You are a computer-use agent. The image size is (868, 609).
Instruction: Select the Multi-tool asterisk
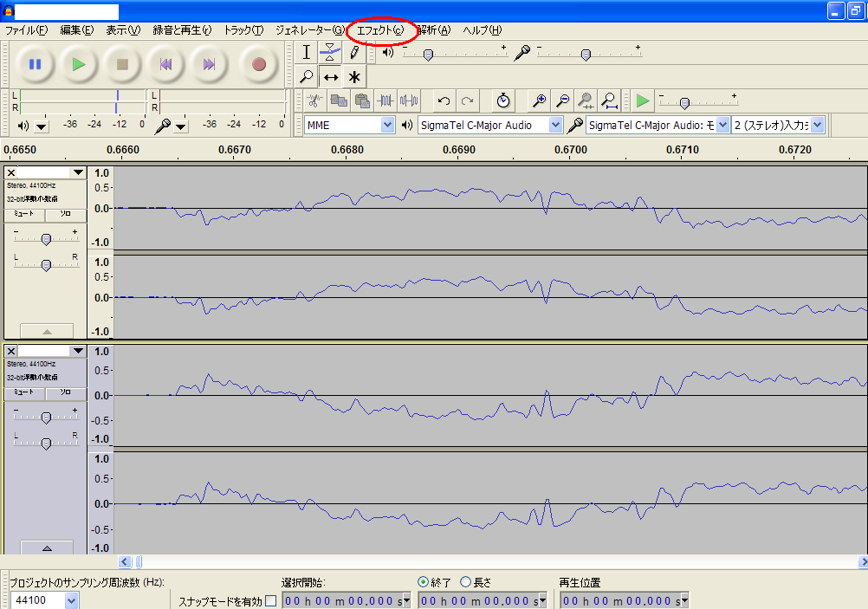(354, 76)
